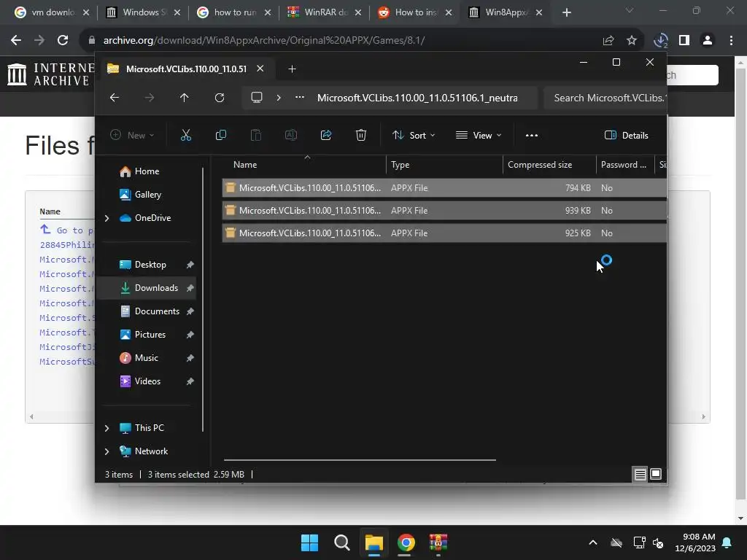Switch to large thumbnails view in status bar
This screenshot has width=747, height=560.
coord(656,474)
